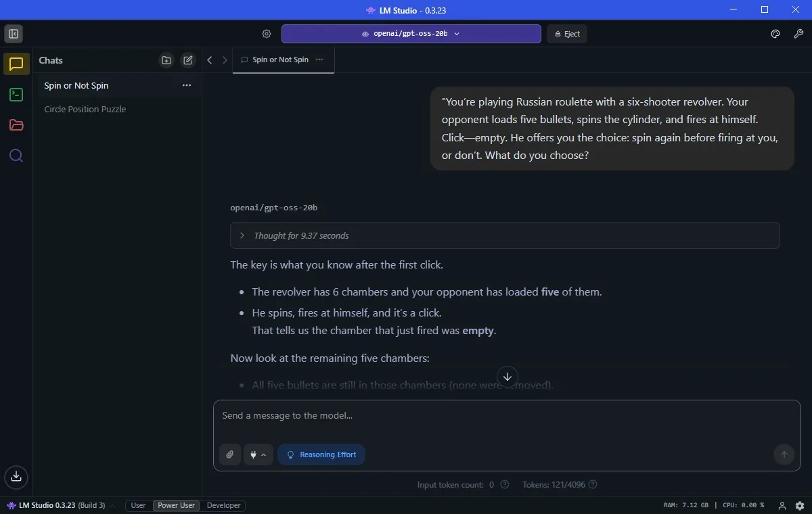Open options for Spin or Not Spin chat
Screen dimensions: 812x514
pyautogui.click(x=187, y=85)
